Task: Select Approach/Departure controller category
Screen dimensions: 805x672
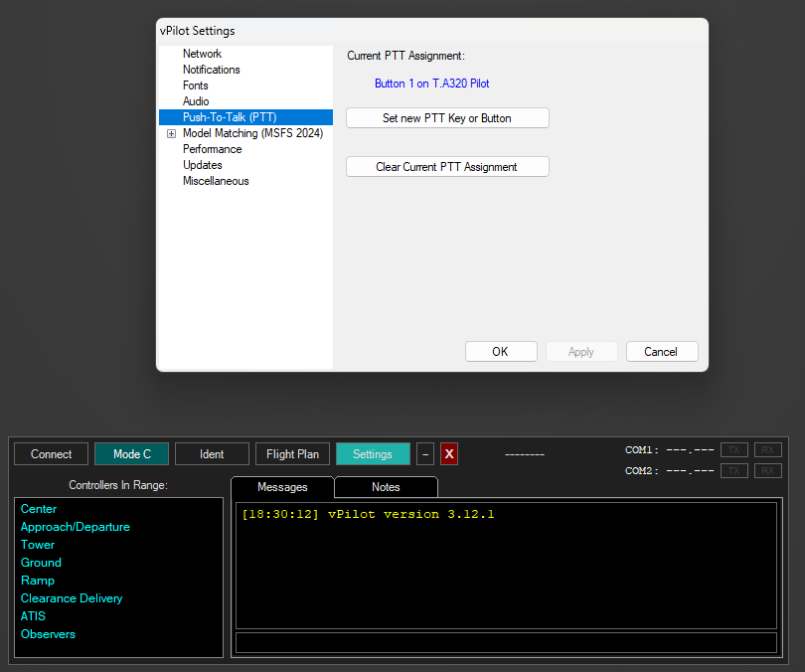Action: point(76,527)
